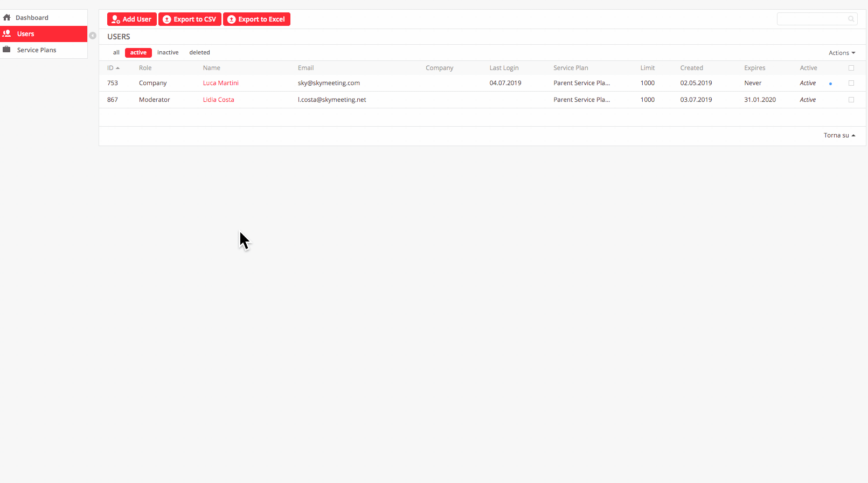868x483 pixels.
Task: Open the Actions dropdown
Action: (842, 53)
